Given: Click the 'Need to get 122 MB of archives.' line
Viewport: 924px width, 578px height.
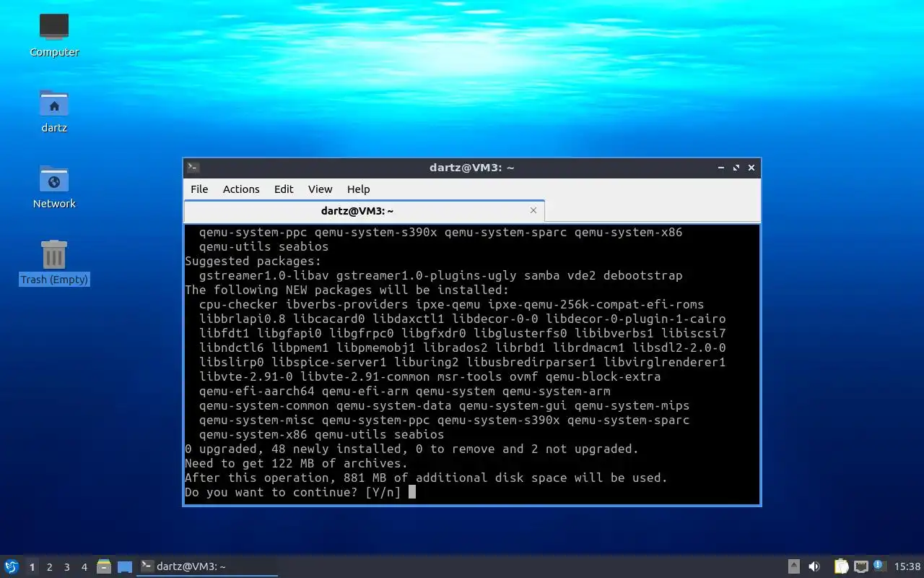Looking at the screenshot, I should point(297,463).
